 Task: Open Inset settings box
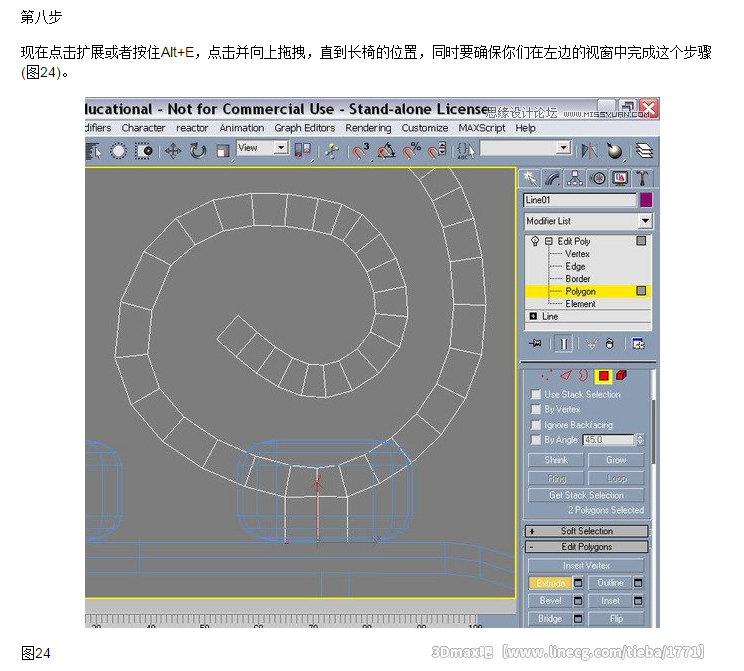pos(638,601)
